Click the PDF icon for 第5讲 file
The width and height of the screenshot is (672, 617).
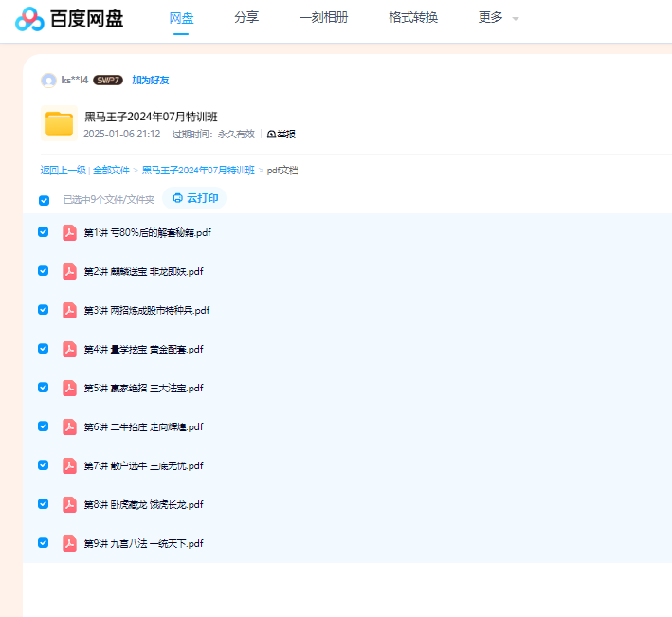point(69,389)
